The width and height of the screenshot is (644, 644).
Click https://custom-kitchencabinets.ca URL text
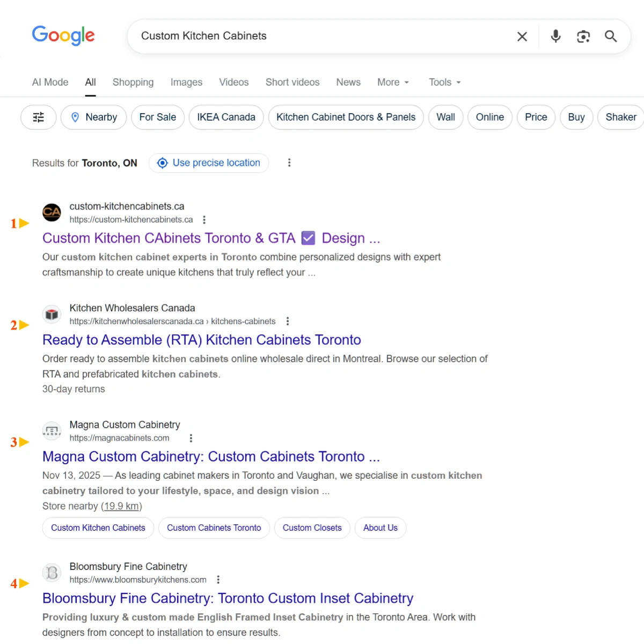click(131, 219)
